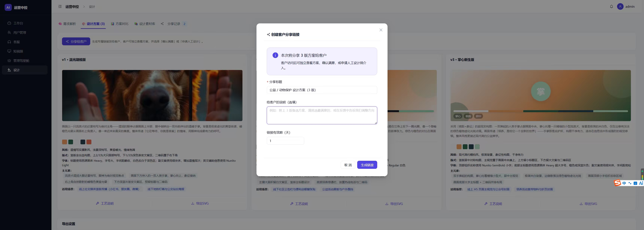
Task: Cancel the dialog with 取消
Action: pos(348,165)
